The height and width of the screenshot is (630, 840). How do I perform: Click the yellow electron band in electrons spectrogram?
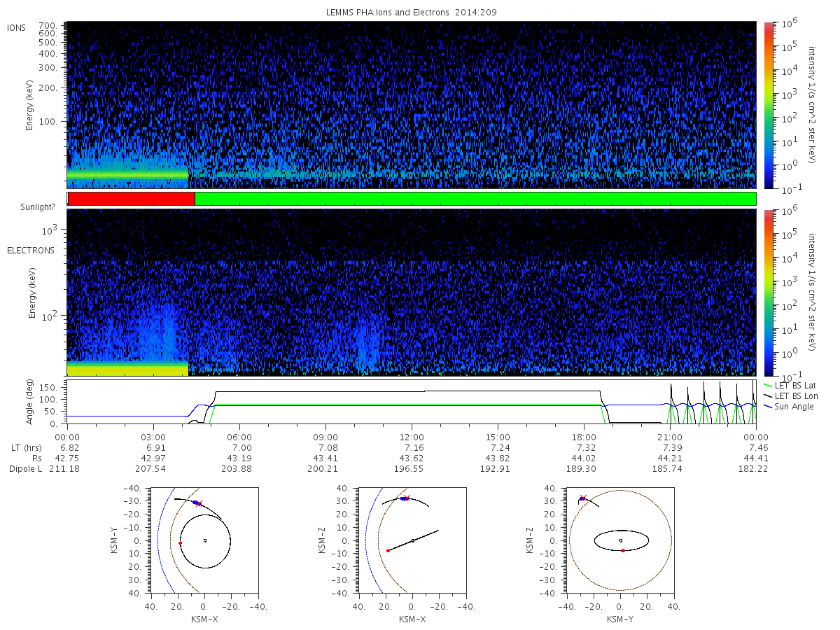pos(128,369)
